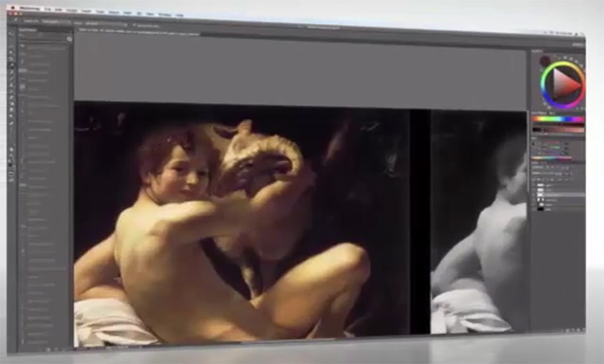The height and width of the screenshot is (364, 604).
Task: Open the Help menu
Action: point(180,15)
